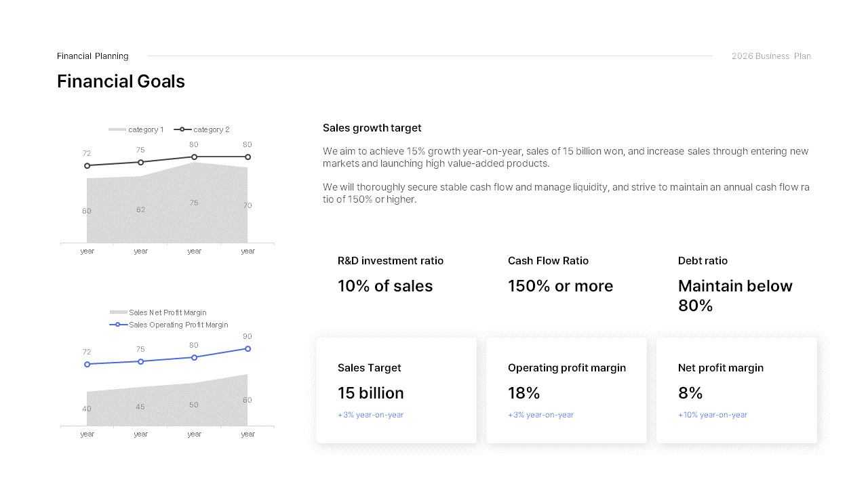Select the "2026 Business Plan" header text

point(771,56)
